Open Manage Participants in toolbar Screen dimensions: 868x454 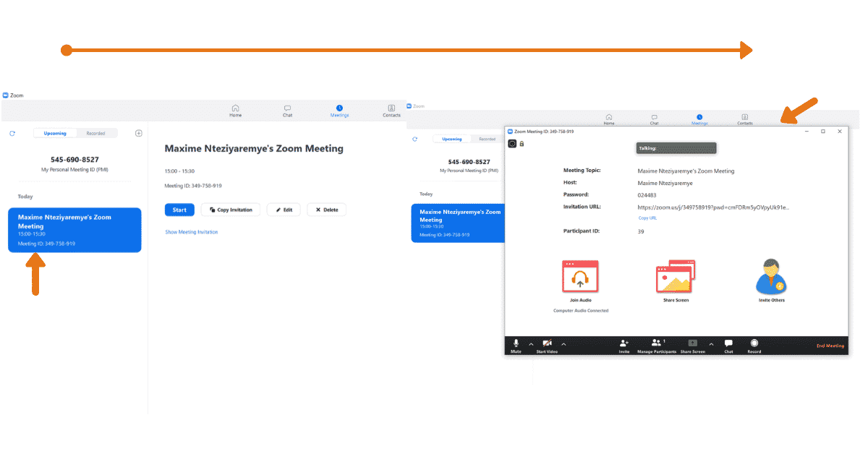tap(657, 346)
